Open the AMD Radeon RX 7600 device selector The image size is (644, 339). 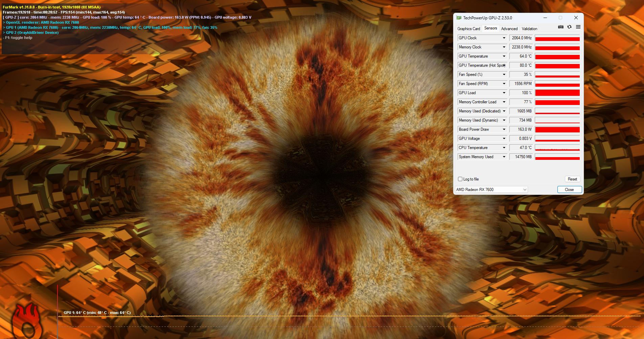pyautogui.click(x=491, y=190)
